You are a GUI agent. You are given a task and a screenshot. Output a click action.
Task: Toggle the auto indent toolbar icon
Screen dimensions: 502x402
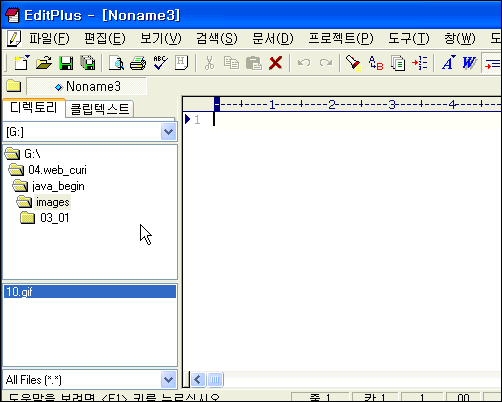point(492,63)
